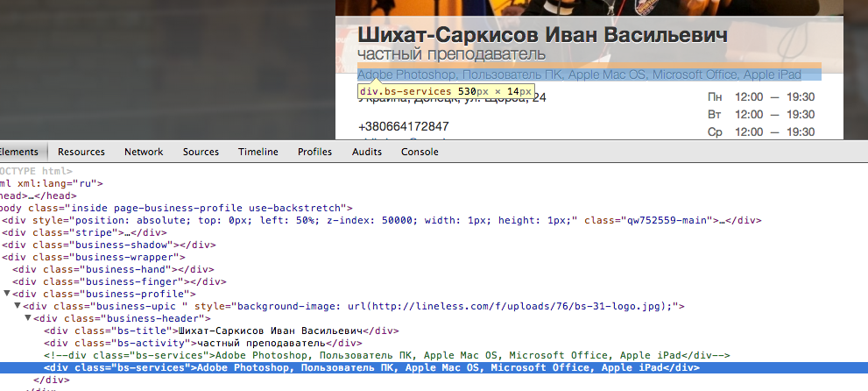The height and width of the screenshot is (391, 868).
Task: Open the Audits tab
Action: coord(366,152)
